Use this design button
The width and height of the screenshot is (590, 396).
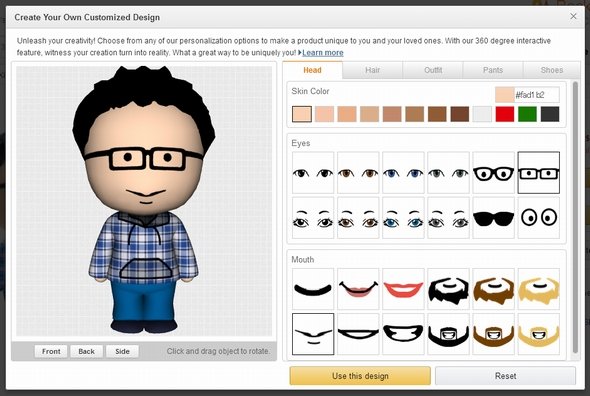click(360, 376)
